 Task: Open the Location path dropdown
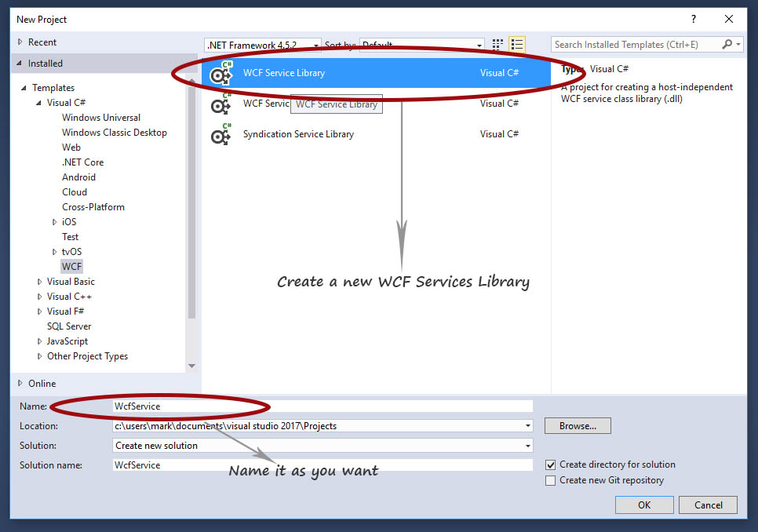[x=527, y=426]
